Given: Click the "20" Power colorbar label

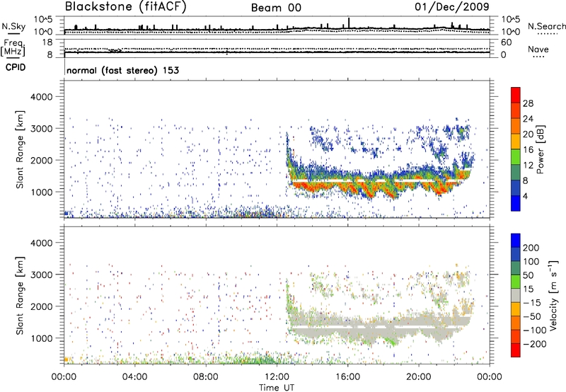Looking at the screenshot, I should pyautogui.click(x=528, y=134).
